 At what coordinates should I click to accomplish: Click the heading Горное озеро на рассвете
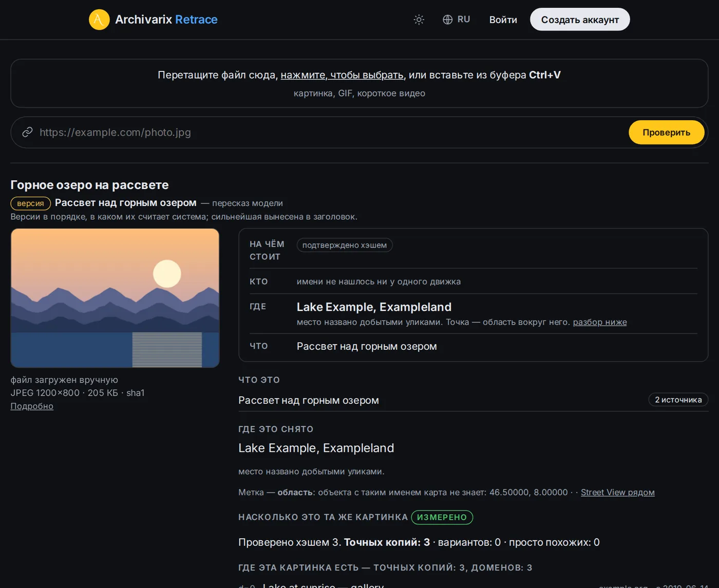pyautogui.click(x=89, y=185)
